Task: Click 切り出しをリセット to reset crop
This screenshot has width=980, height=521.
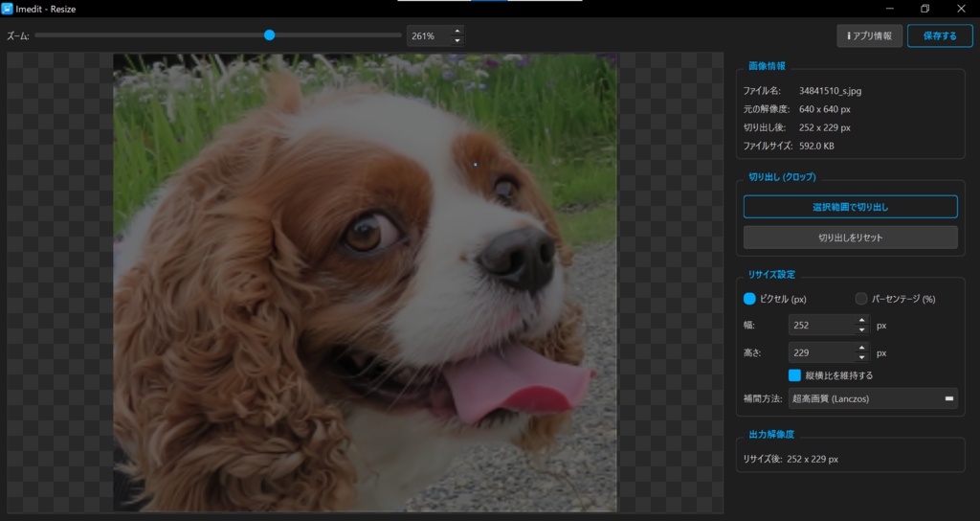Action: coord(850,238)
